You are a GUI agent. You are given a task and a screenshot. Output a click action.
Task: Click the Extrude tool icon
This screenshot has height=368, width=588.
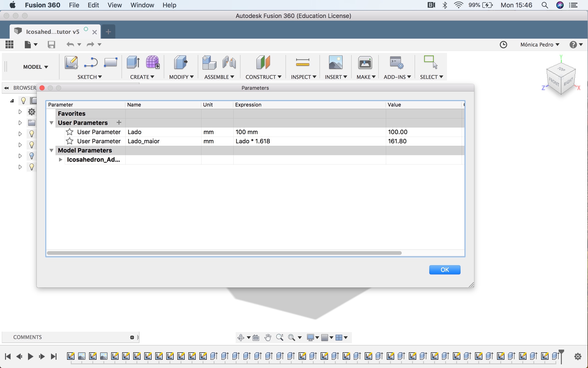click(x=133, y=62)
